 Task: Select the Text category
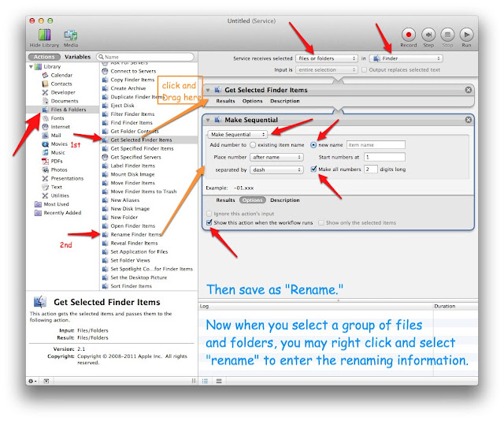56,187
